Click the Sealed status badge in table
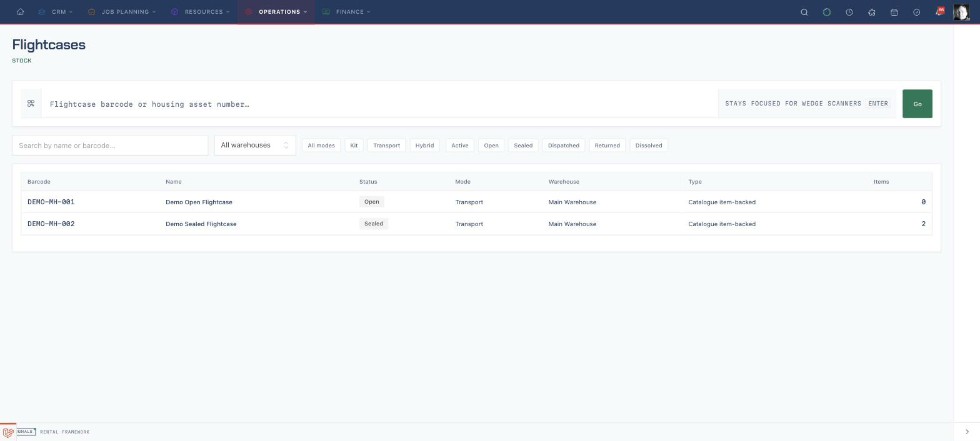 tap(374, 224)
